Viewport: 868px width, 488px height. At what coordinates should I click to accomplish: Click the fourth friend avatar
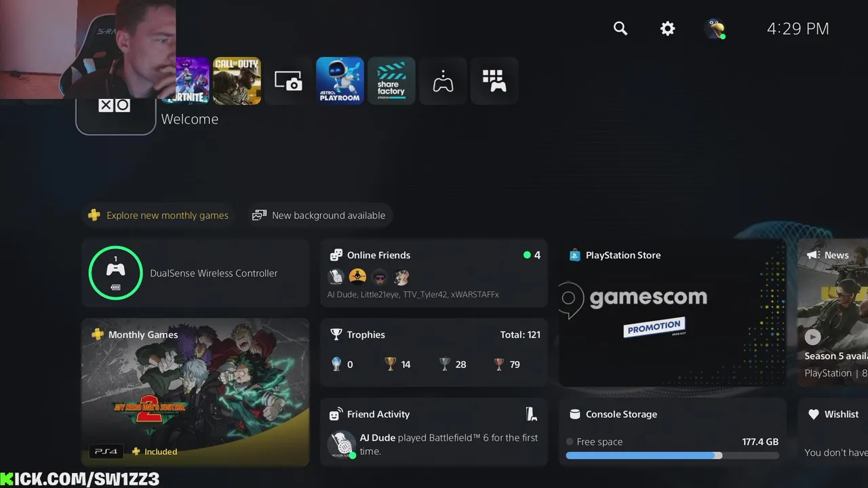[401, 277]
